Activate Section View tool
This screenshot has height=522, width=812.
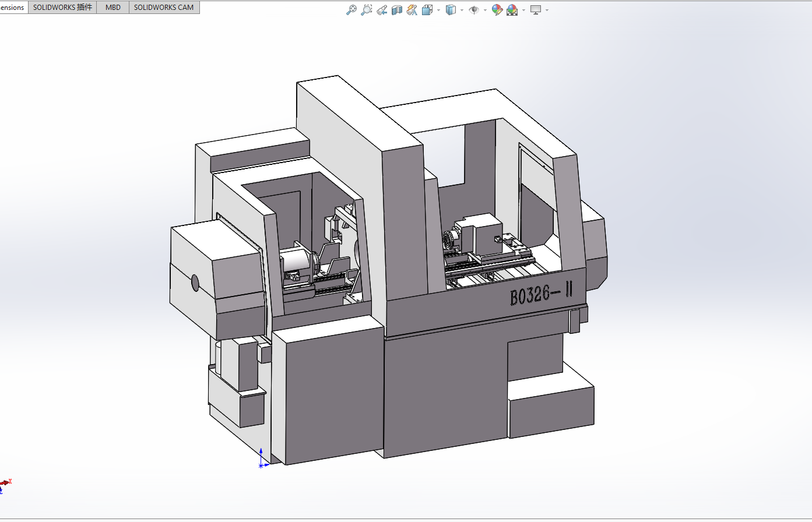click(397, 10)
